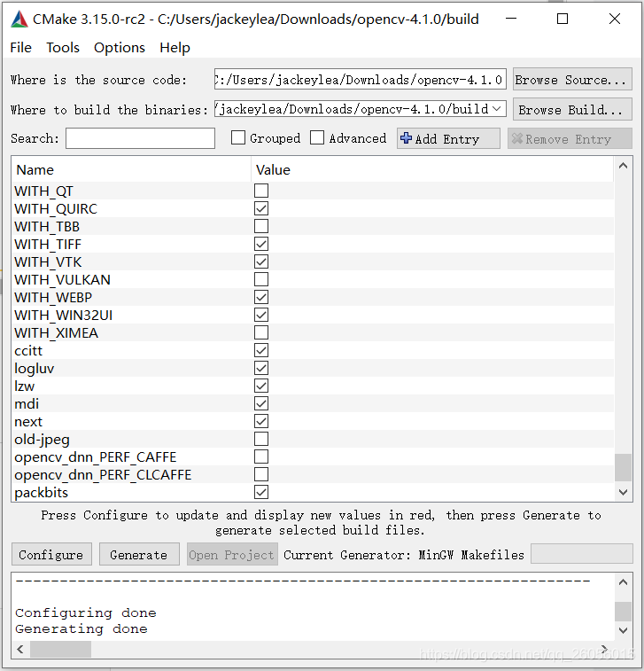Uncheck the WITH_WEBP checkbox
This screenshot has width=644, height=671.
click(261, 297)
